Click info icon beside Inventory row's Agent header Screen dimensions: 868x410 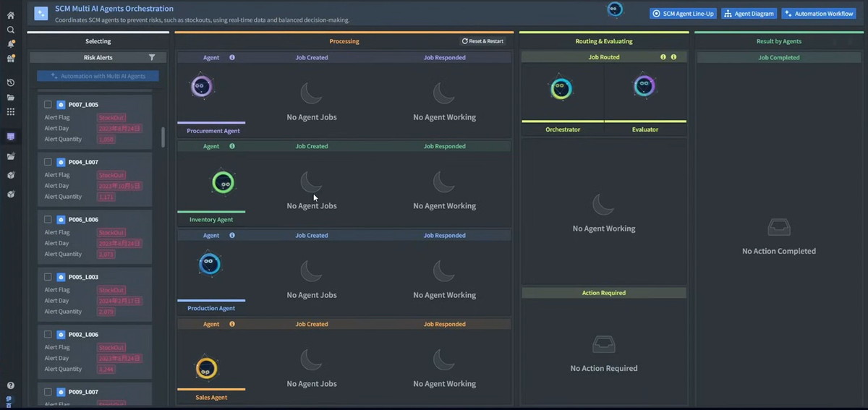point(232,146)
